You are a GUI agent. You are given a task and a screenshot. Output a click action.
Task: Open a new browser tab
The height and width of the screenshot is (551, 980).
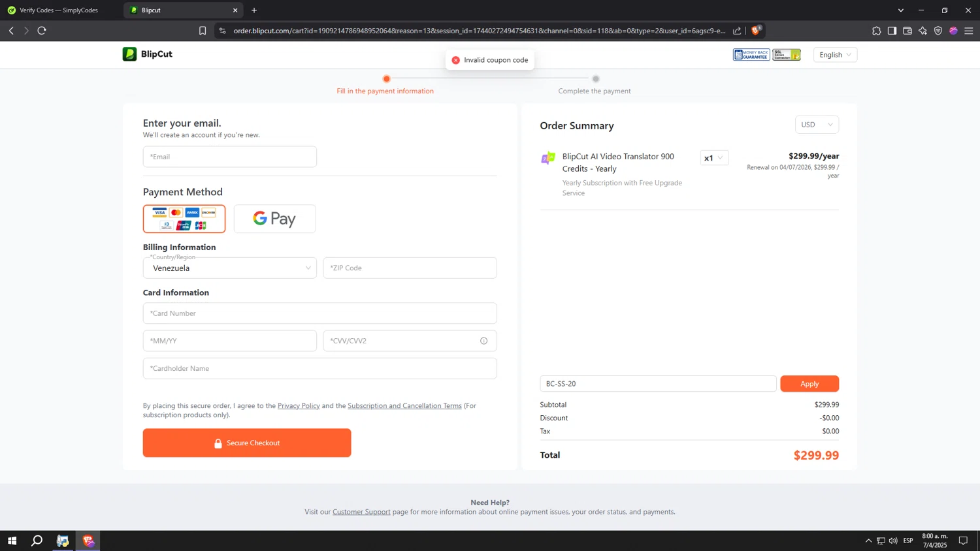tap(254, 10)
